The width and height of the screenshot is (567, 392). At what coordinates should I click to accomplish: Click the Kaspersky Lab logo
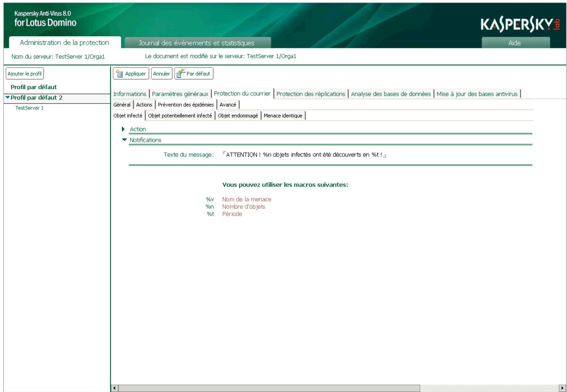coord(520,25)
